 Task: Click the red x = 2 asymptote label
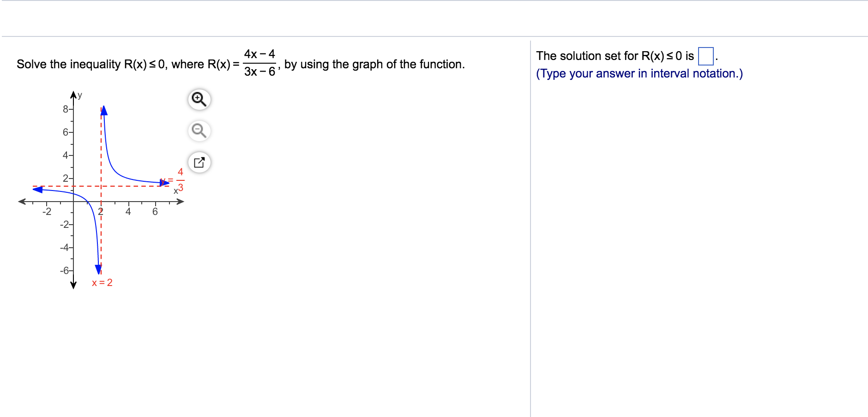point(102,283)
